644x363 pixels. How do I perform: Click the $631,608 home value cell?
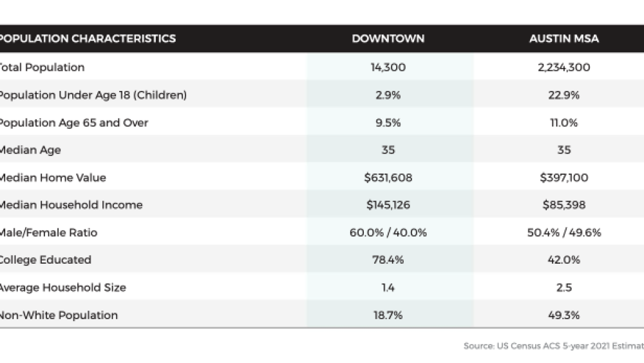[388, 177]
